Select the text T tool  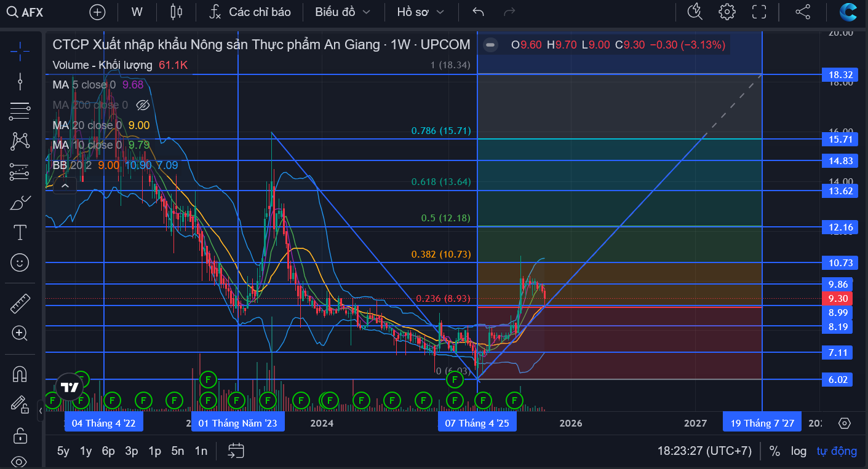pyautogui.click(x=20, y=232)
